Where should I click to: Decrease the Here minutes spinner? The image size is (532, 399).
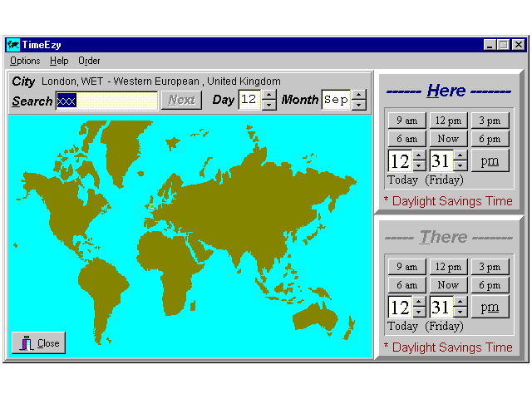[461, 166]
